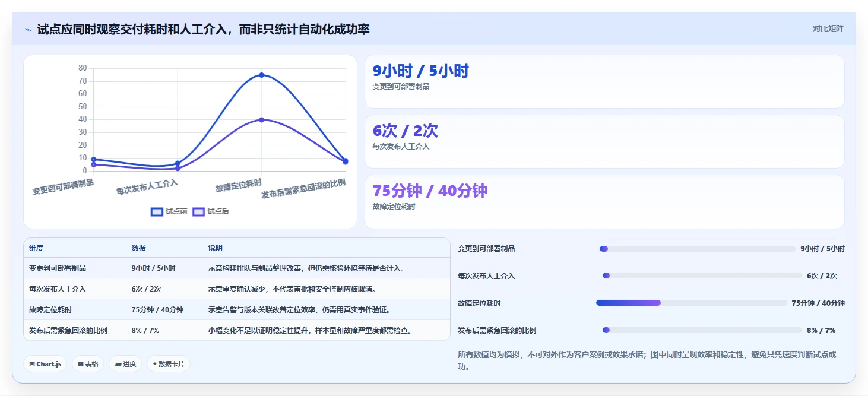Image resolution: width=868 pixels, height=396 pixels.
Task: Click the 75分钟 / 40分钟 stat card value
Action: (430, 191)
